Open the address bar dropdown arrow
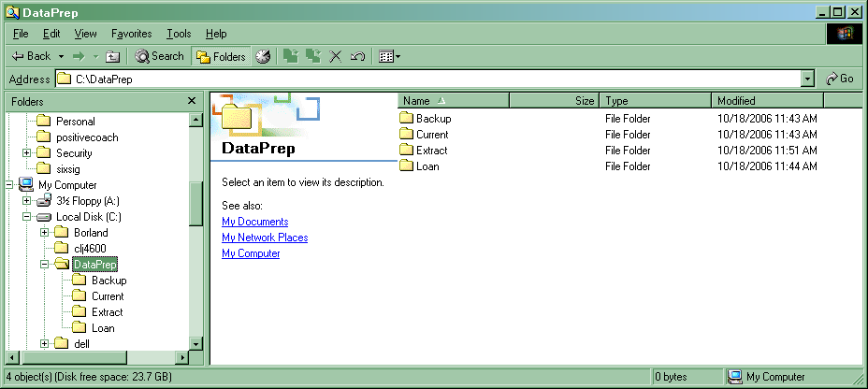Image resolution: width=868 pixels, height=389 pixels. [x=808, y=79]
